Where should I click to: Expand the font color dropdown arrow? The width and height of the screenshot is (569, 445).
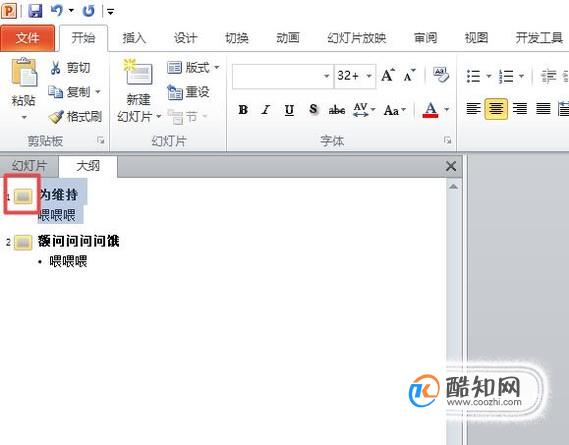pos(447,109)
